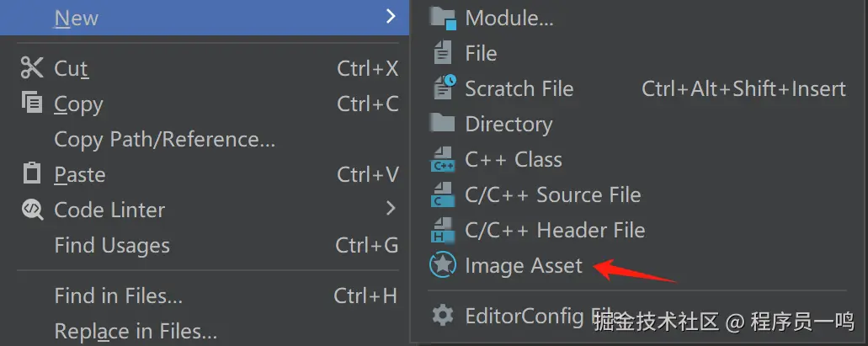Click the Directory folder icon

click(443, 124)
